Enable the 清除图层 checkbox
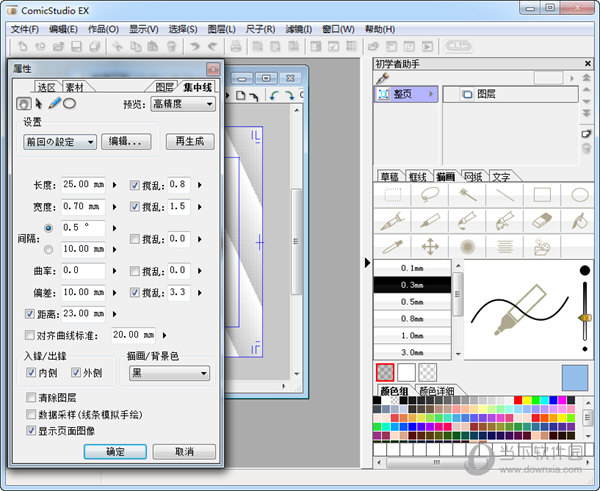The height and width of the screenshot is (491, 600). [31, 398]
